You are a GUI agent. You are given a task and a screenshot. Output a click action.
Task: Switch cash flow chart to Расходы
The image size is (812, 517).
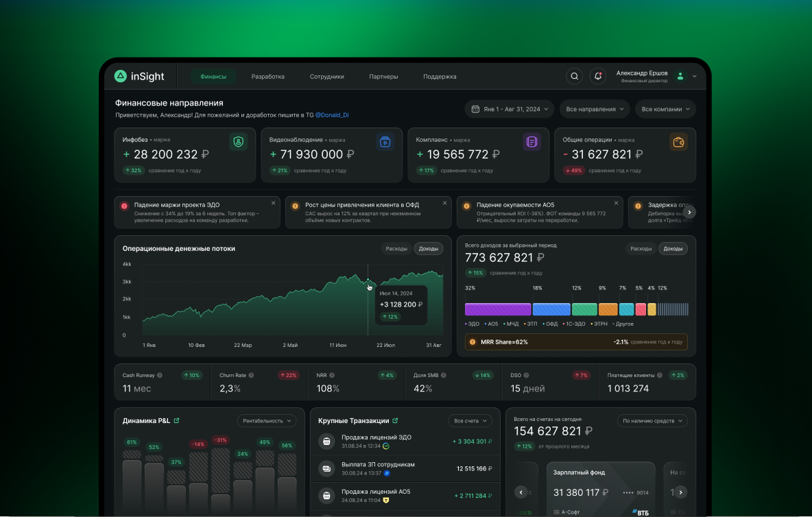[396, 248]
